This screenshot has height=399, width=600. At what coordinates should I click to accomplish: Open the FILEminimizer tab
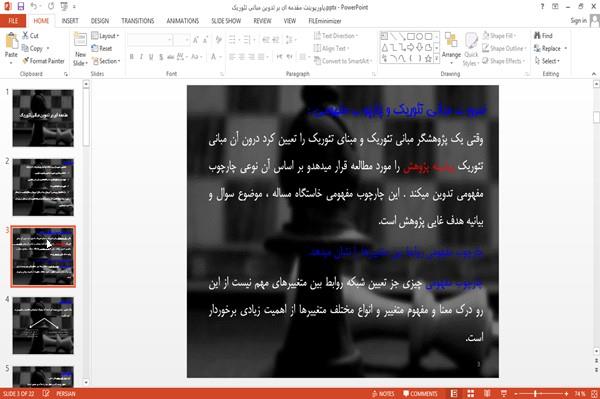324,21
